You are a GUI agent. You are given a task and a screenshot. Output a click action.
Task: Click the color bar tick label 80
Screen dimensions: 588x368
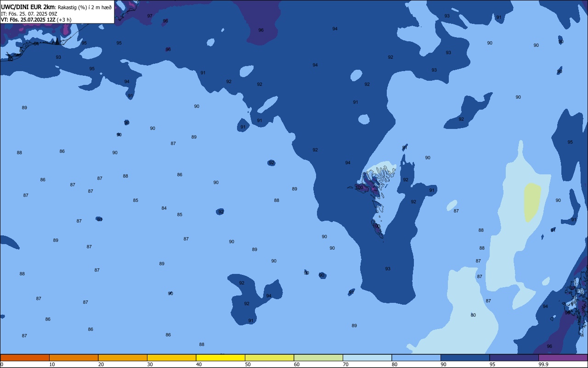(x=395, y=364)
